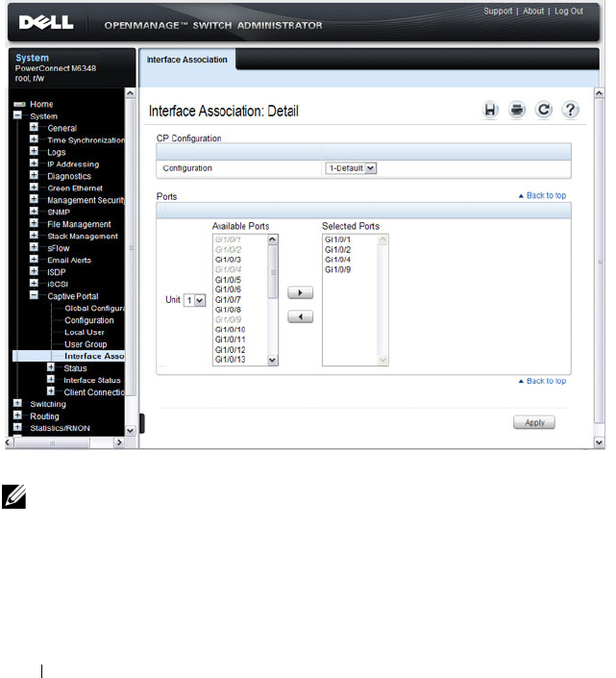Screen dimensions: 616x678
Task: Click the About link
Action: click(x=533, y=12)
